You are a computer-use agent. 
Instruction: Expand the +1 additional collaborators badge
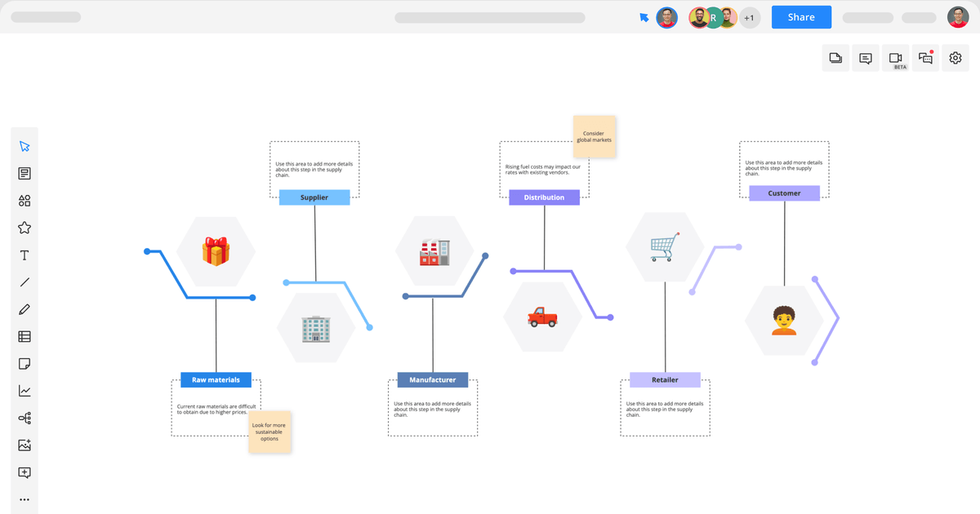point(749,17)
